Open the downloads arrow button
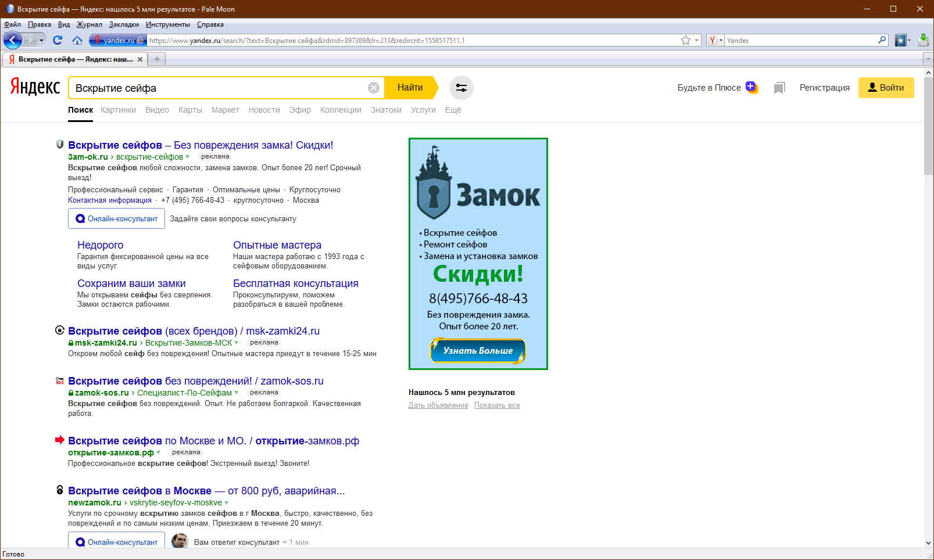Image resolution: width=934 pixels, height=560 pixels. pos(923,40)
